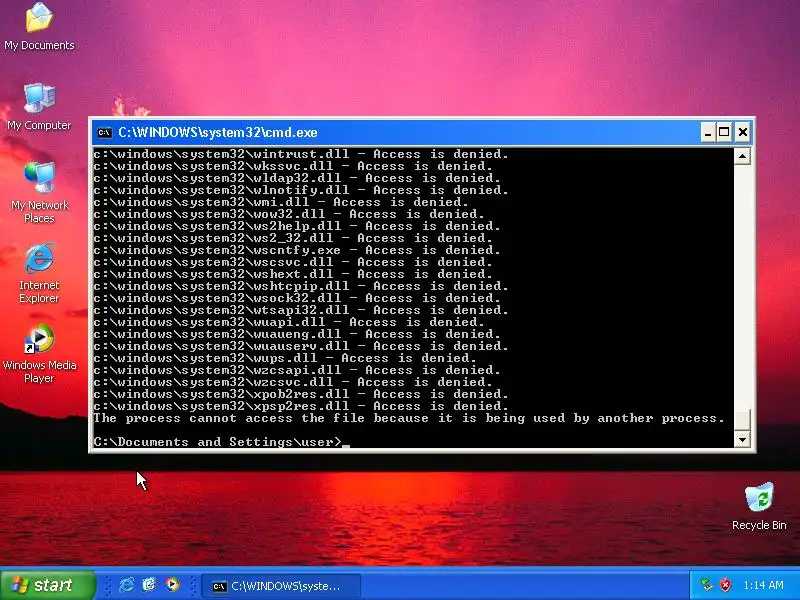Viewport: 800px width, 600px height.
Task: Click the cmd.exe window title text
Action: 218,133
